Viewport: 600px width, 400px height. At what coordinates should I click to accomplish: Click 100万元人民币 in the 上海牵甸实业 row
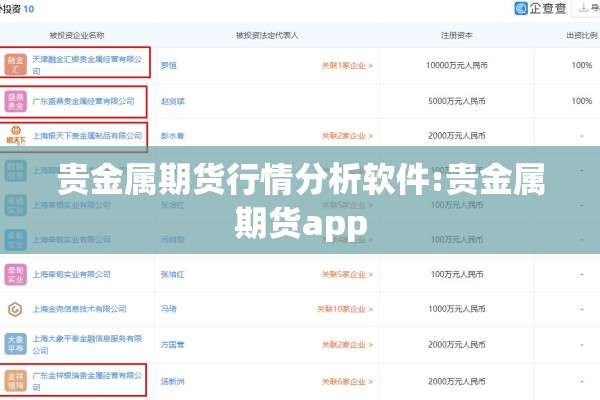point(457,274)
